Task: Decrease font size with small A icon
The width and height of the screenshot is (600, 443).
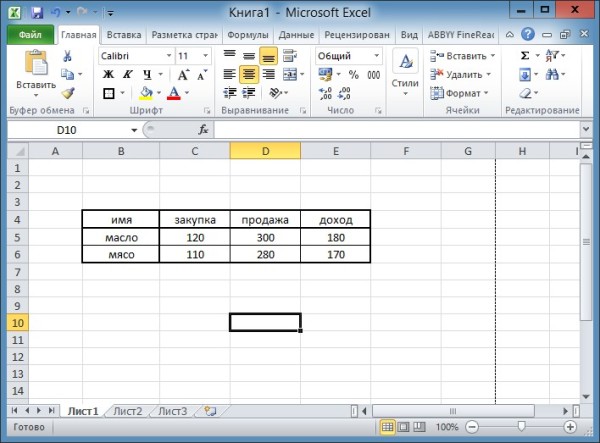Action: click(x=202, y=75)
